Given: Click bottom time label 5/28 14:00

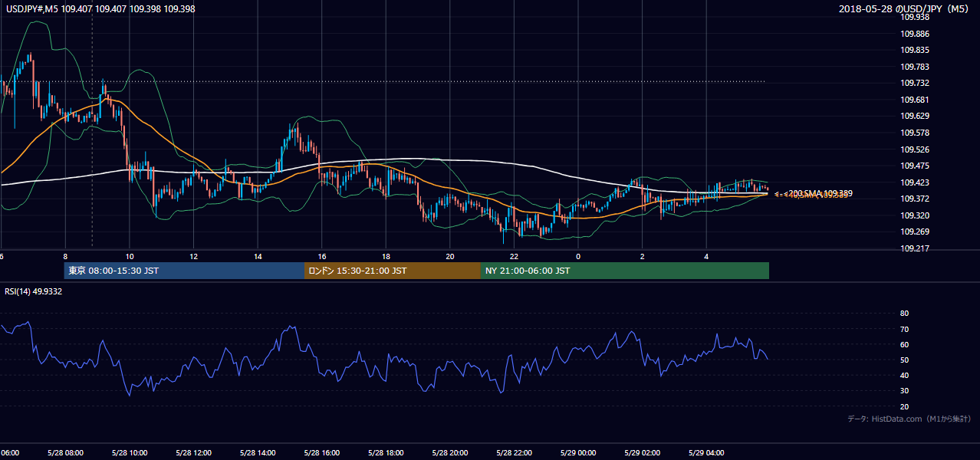Looking at the screenshot, I should click(258, 452).
